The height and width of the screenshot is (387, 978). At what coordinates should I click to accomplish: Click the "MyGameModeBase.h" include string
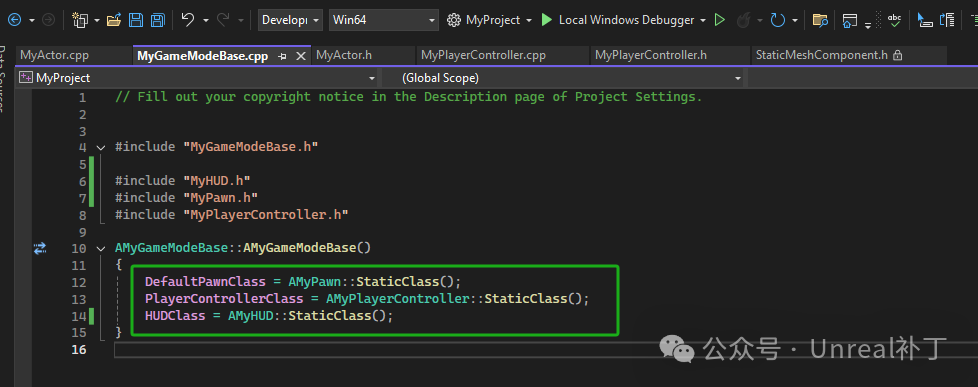251,147
